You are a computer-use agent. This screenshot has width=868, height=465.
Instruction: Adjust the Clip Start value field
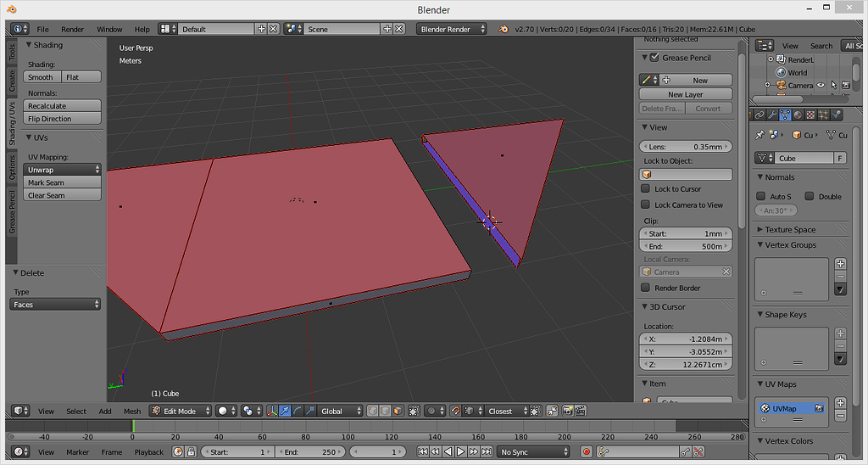[685, 233]
